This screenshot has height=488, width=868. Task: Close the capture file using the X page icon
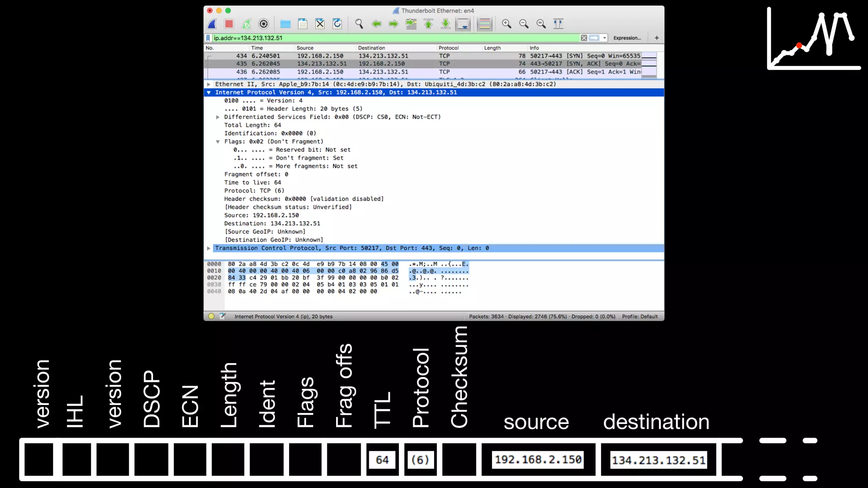320,24
